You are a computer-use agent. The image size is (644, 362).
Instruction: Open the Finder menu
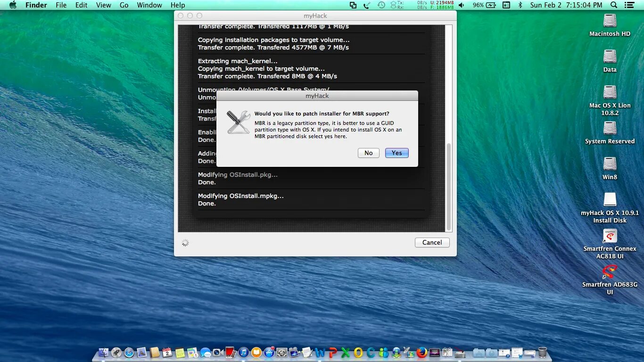[x=36, y=5]
